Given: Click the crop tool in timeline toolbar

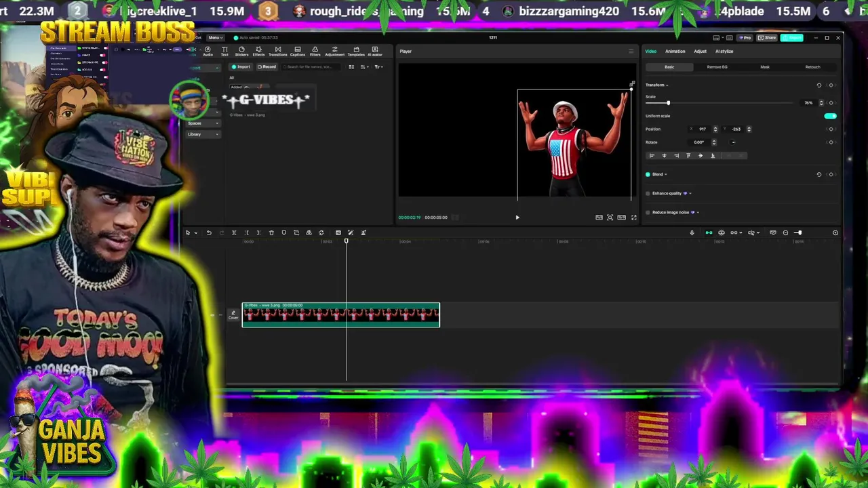Looking at the screenshot, I should pyautogui.click(x=296, y=232).
